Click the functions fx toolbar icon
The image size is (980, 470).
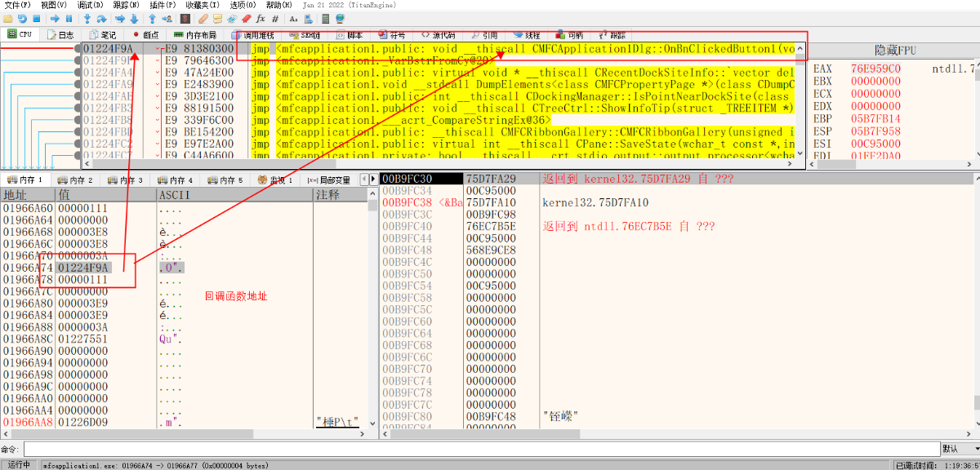pos(261,19)
